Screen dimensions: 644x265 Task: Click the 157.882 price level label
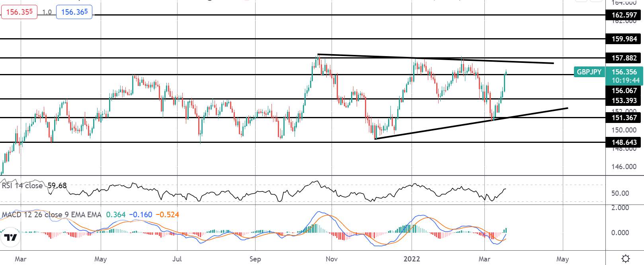(x=624, y=58)
